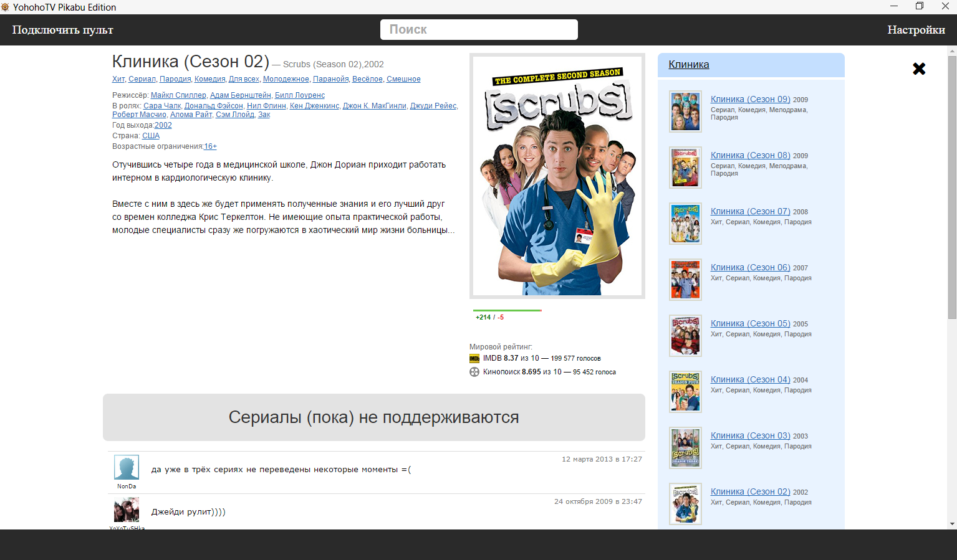Click the Kinopoisk reel icon
Viewport: 957px width, 560px height.
pos(474,372)
